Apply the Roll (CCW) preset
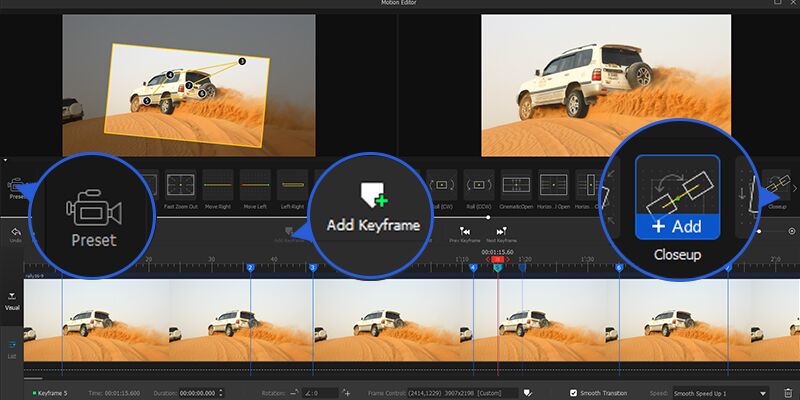The width and height of the screenshot is (800, 400). pyautogui.click(x=480, y=185)
